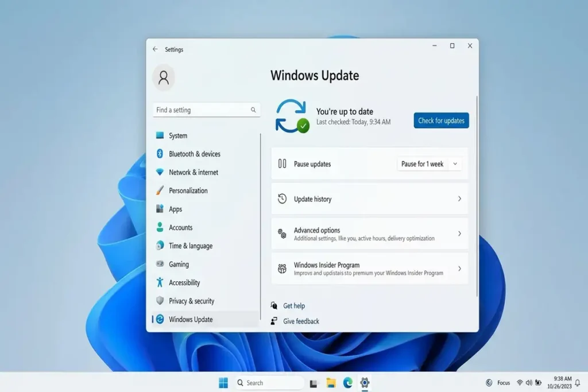Launch Microsoft Edge from taskbar
This screenshot has width=588, height=392.
[x=347, y=383]
